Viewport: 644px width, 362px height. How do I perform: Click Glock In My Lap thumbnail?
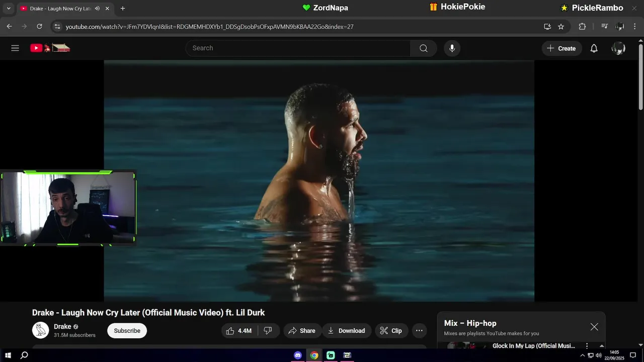coord(466,345)
